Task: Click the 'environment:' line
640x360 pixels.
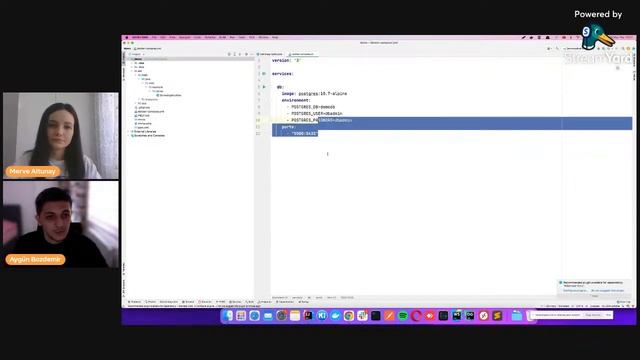Action: 296,100
